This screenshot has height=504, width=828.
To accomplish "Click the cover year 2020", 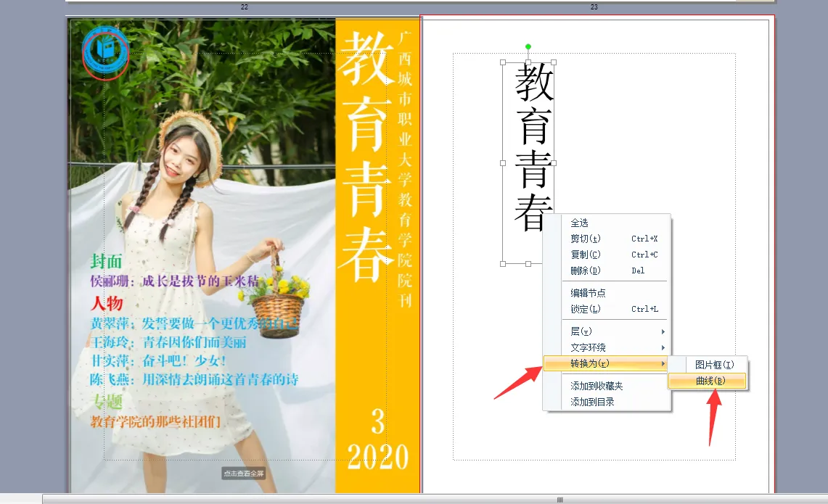I will tap(378, 457).
